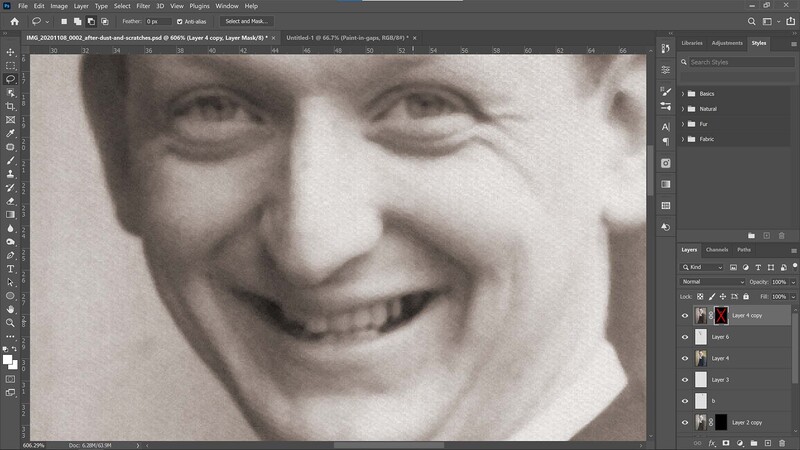Image resolution: width=800 pixels, height=450 pixels.
Task: Select the Gradient tool
Action: (10, 214)
